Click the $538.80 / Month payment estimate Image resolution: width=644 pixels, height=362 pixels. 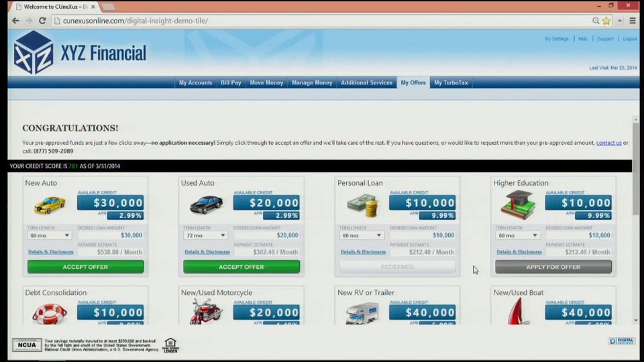(x=119, y=252)
